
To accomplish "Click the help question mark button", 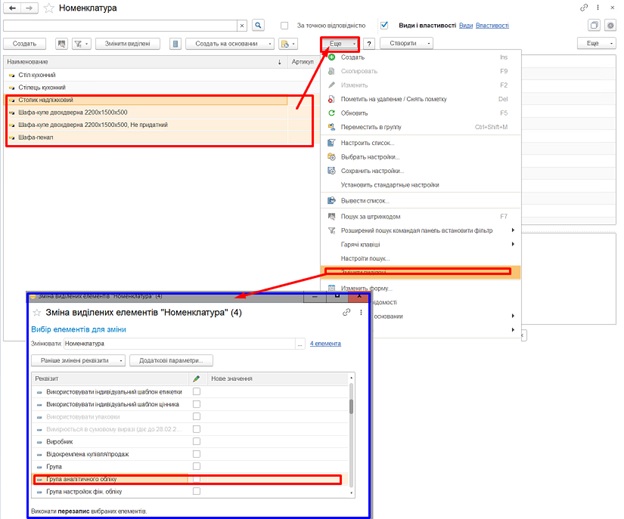I will (369, 44).
